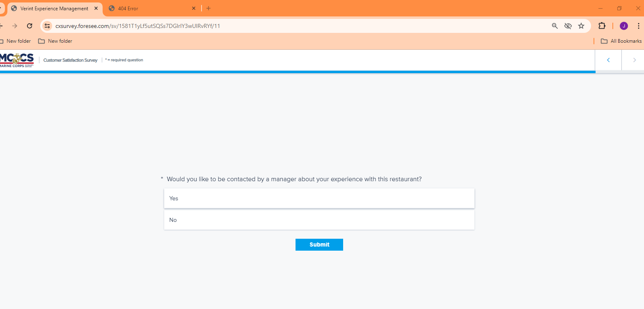Click the MCCS Marine Corps logo
Viewport: 644px width, 309px height.
pos(17,60)
